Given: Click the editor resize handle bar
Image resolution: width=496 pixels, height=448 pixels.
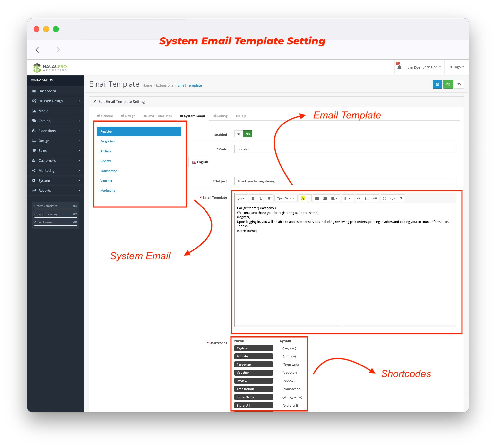Looking at the screenshot, I should (345, 326).
